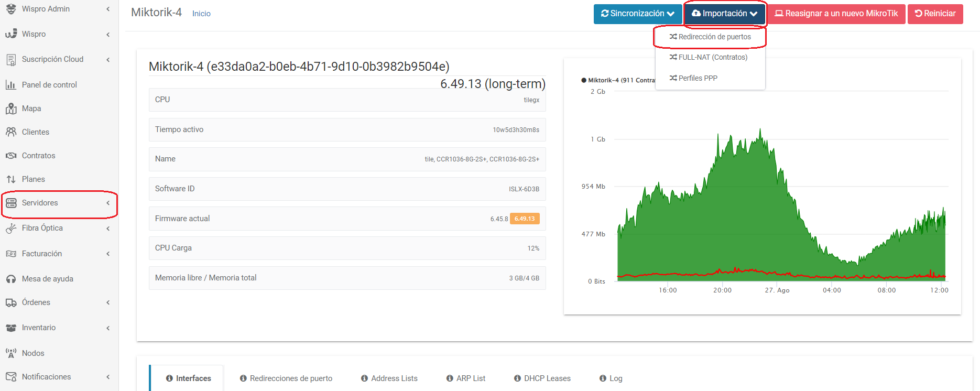Screen dimensions: 980x391
Task: Click the 6.45.8 current firmware text
Action: 499,219
